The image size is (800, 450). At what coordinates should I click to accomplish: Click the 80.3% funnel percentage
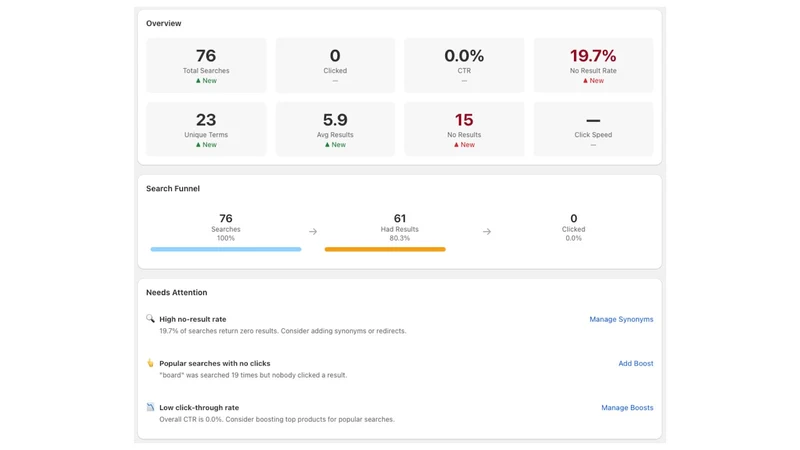pos(399,238)
